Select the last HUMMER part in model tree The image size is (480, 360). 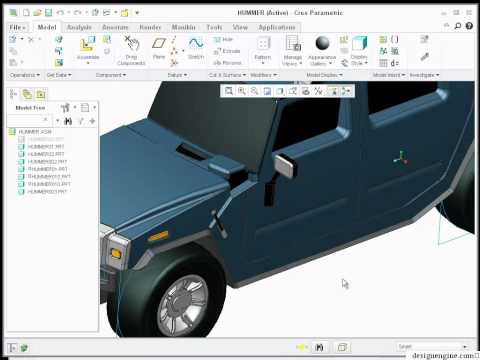click(x=43, y=192)
